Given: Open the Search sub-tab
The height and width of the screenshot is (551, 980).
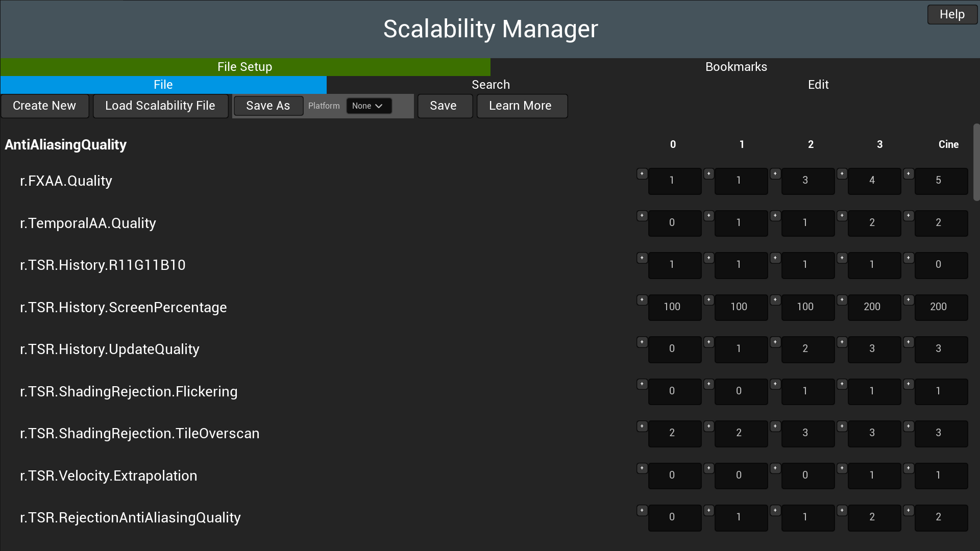Looking at the screenshot, I should click(491, 85).
